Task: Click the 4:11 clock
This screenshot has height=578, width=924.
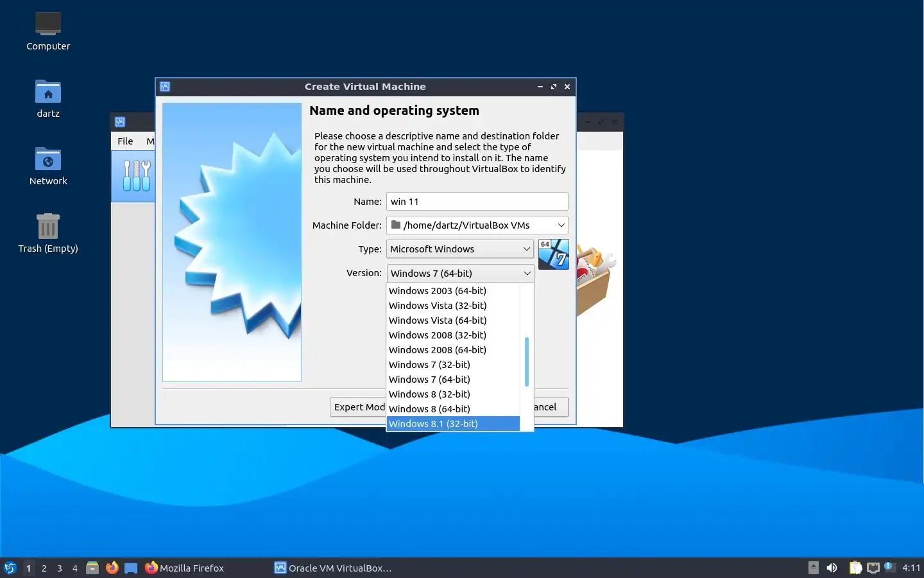Action: [911, 568]
